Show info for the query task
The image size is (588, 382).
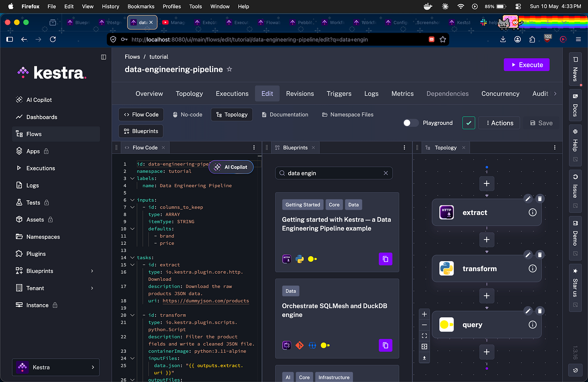pos(533,324)
